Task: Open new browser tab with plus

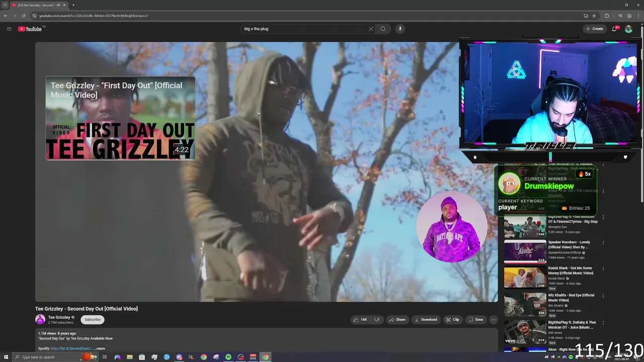Action: coord(73,5)
